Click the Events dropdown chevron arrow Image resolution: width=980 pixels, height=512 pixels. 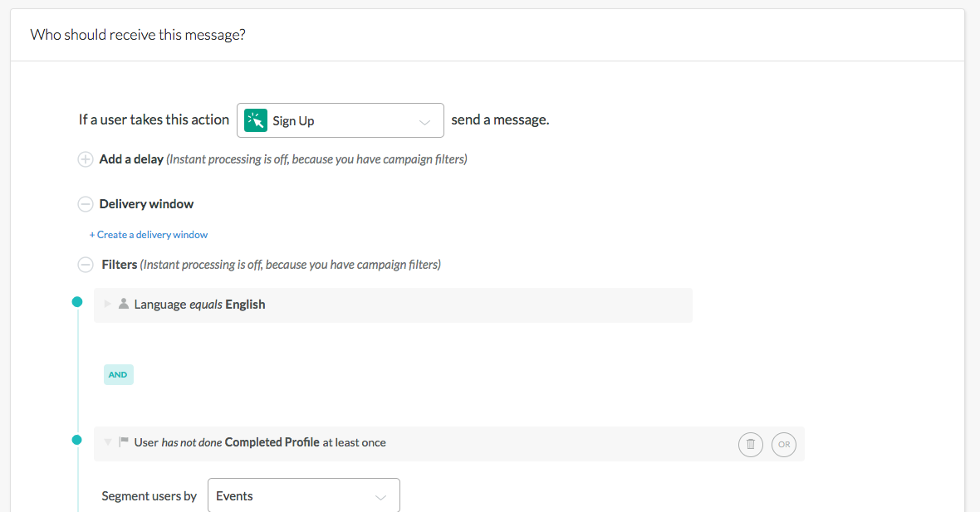380,498
